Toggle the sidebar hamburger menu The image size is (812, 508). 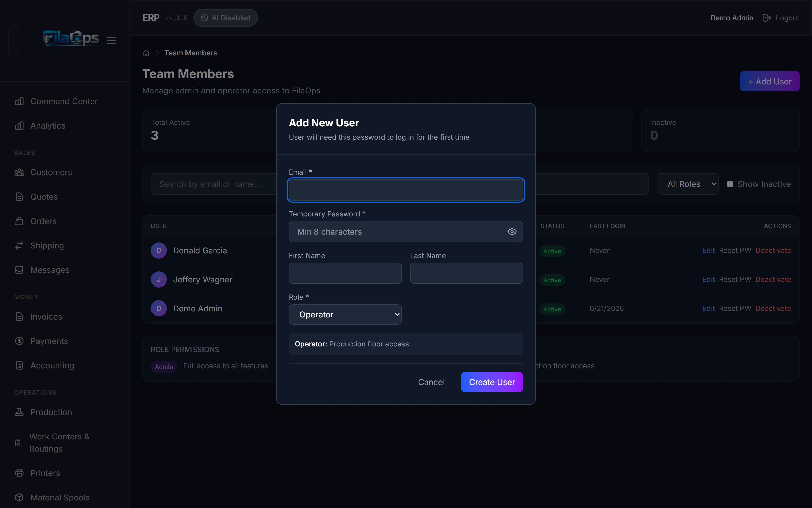tap(111, 41)
